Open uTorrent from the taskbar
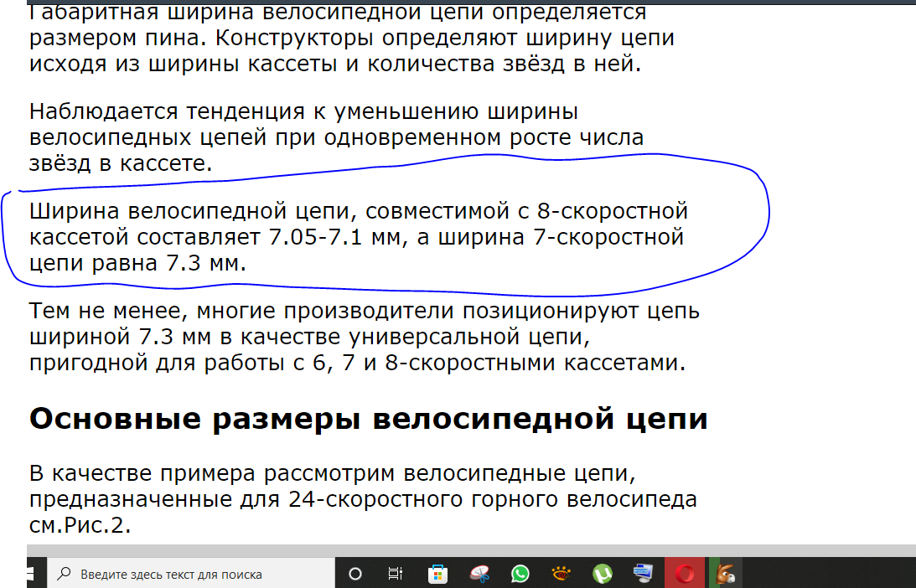The height and width of the screenshot is (588, 916). click(603, 574)
